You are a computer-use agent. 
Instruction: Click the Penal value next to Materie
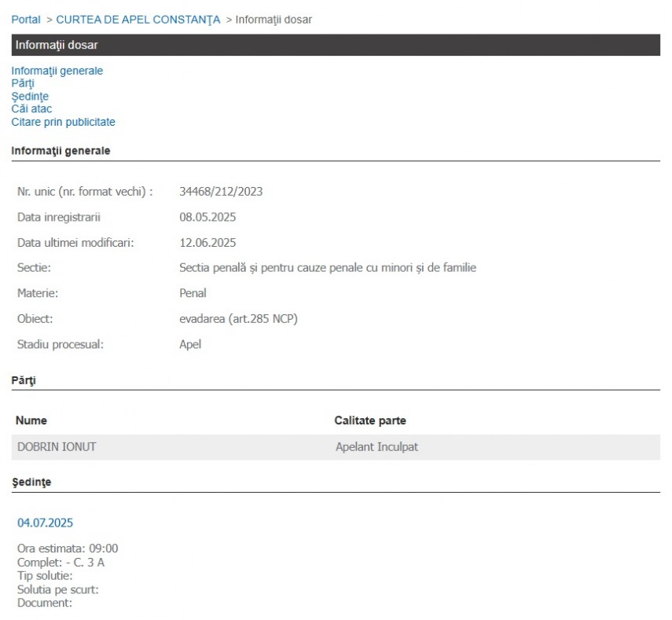point(193,293)
